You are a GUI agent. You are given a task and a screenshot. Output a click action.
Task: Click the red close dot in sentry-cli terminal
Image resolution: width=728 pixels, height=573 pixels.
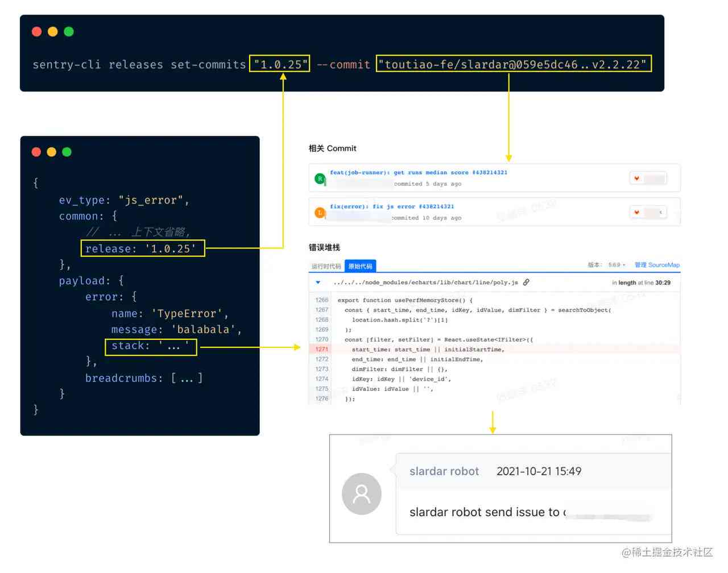(37, 32)
